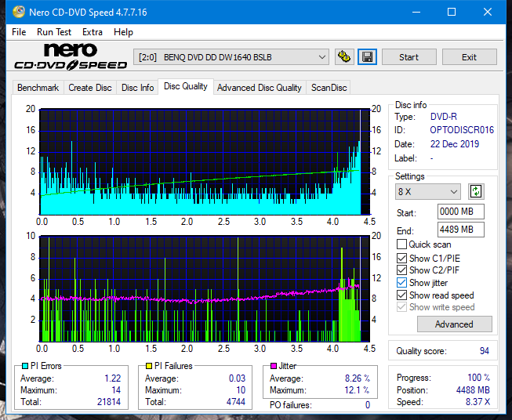Click the quality score value 94
Image resolution: width=512 pixels, height=420 pixels.
coord(485,351)
